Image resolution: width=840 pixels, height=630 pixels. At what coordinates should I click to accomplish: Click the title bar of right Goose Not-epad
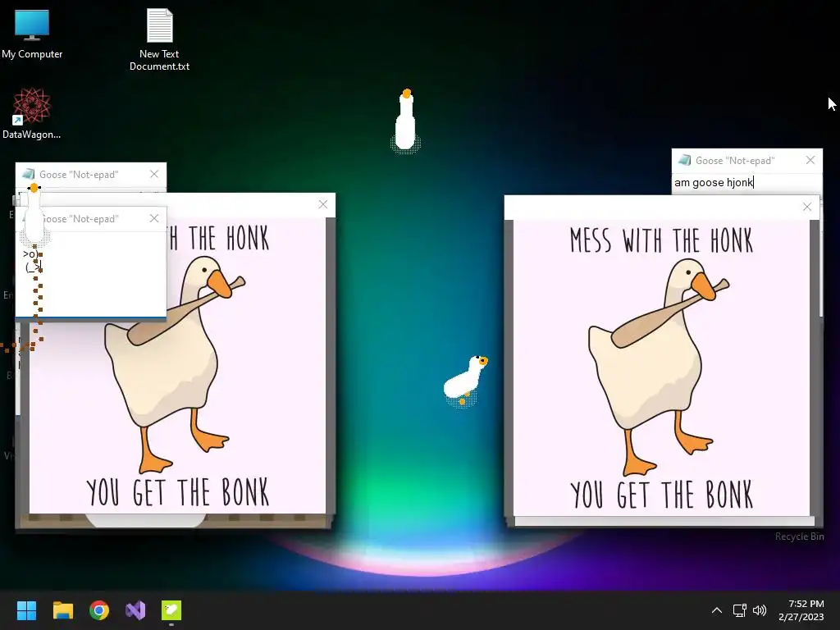coord(746,160)
